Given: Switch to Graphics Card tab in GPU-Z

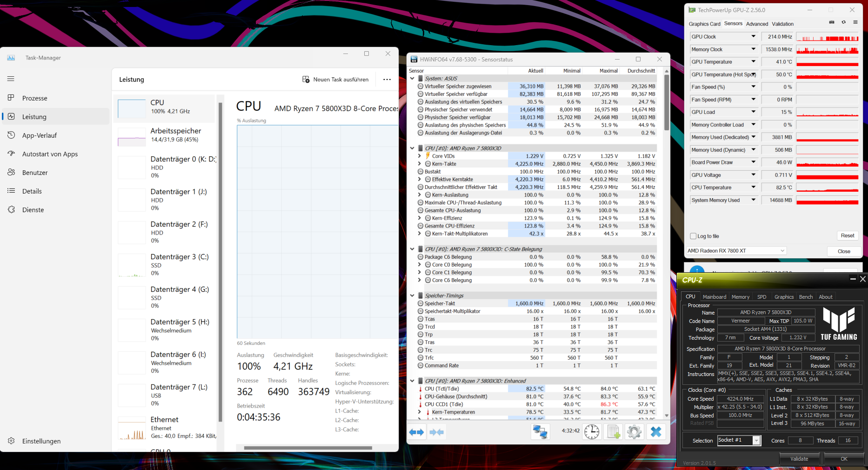Looking at the screenshot, I should (x=704, y=24).
